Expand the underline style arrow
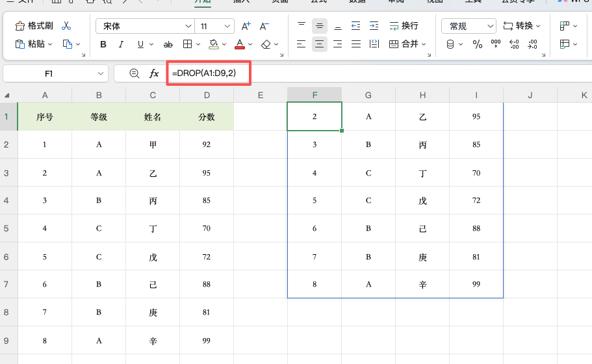 click(x=151, y=44)
